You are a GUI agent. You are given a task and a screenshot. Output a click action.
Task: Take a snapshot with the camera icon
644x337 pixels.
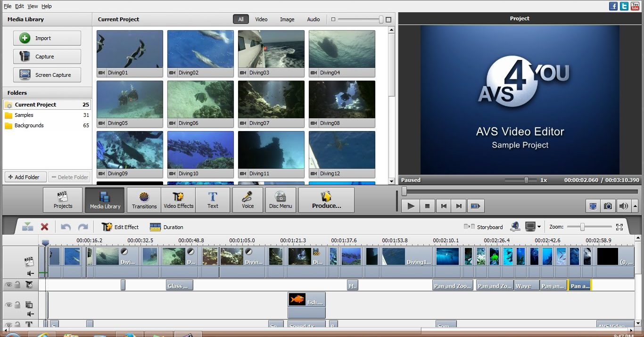coord(608,206)
